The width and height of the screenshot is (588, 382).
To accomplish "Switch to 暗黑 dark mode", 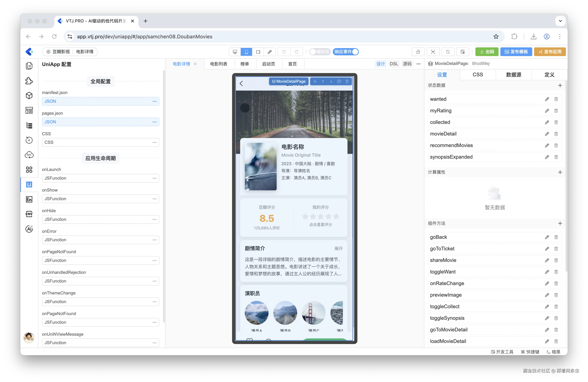I will (x=554, y=352).
